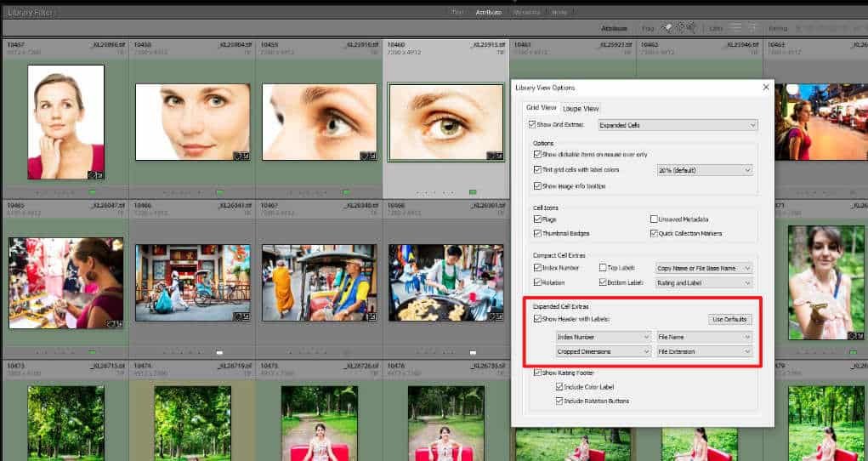This screenshot has width=868, height=461.
Task: Close the Library View Options dialog
Action: click(x=766, y=87)
